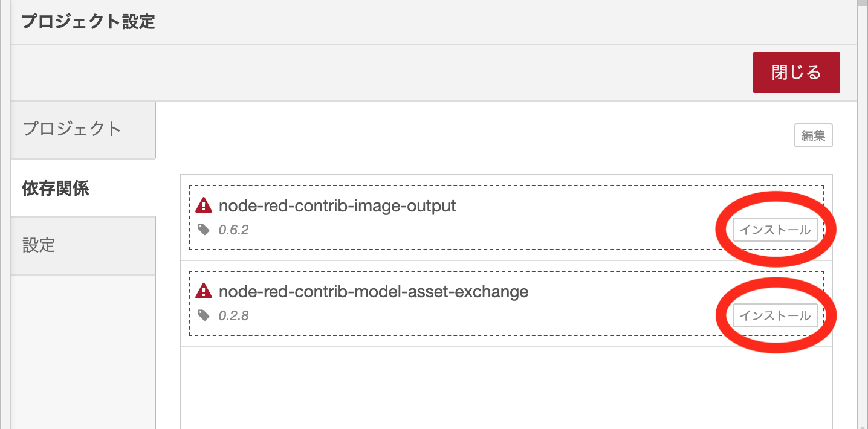Select the node-red-contrib-image-output module name
Screen dimensions: 868x429
click(x=337, y=206)
